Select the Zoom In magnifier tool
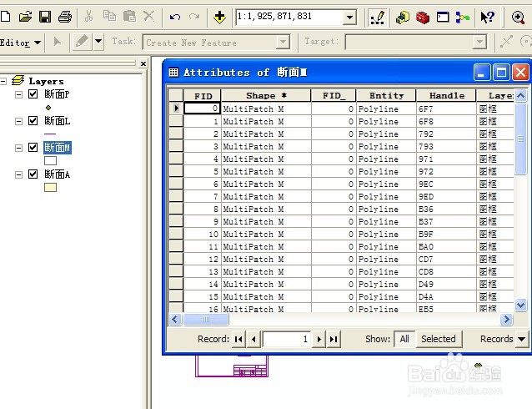The width and height of the screenshot is (532, 409). pos(518,17)
